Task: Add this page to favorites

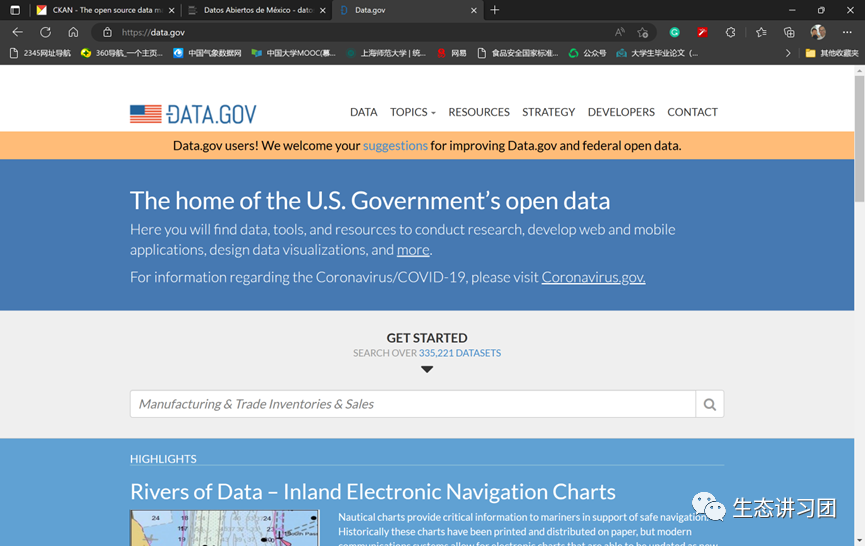Action: pos(642,33)
